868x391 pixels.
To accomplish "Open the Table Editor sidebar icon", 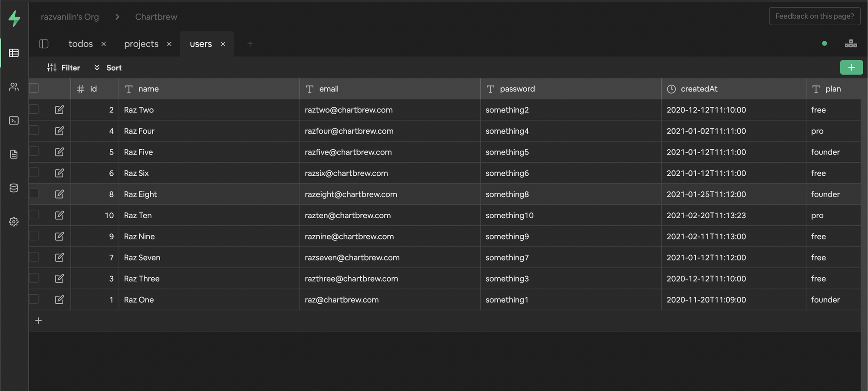I will (x=14, y=53).
